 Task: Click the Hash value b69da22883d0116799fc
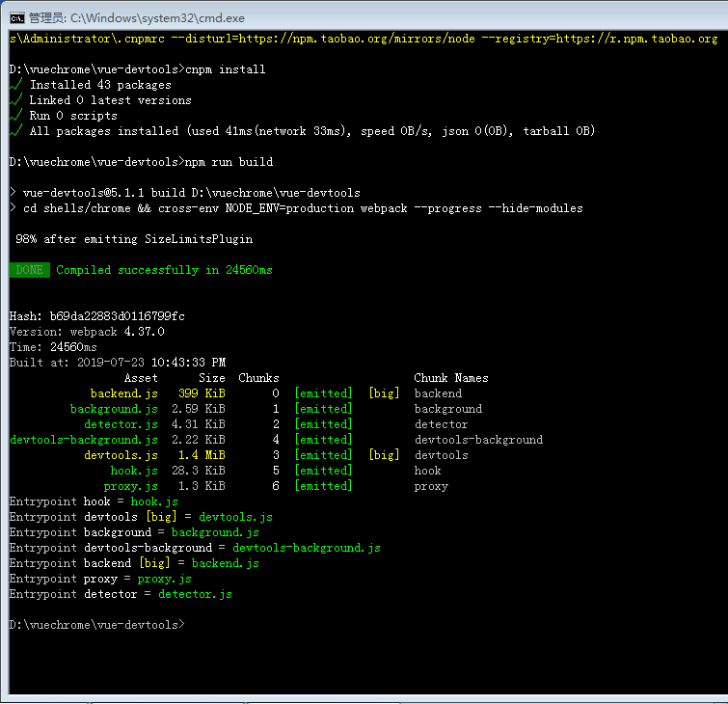(x=118, y=316)
